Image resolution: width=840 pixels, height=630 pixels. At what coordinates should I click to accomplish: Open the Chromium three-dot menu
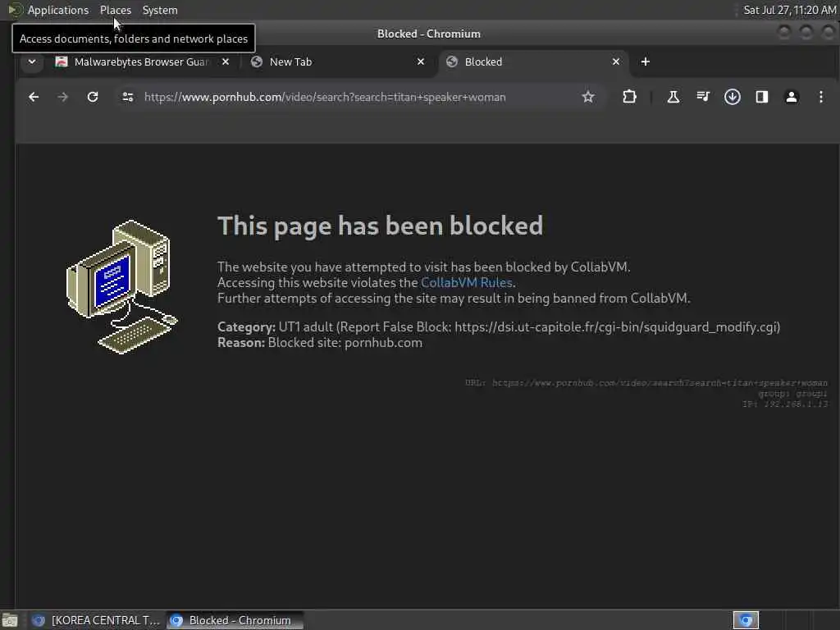point(820,97)
